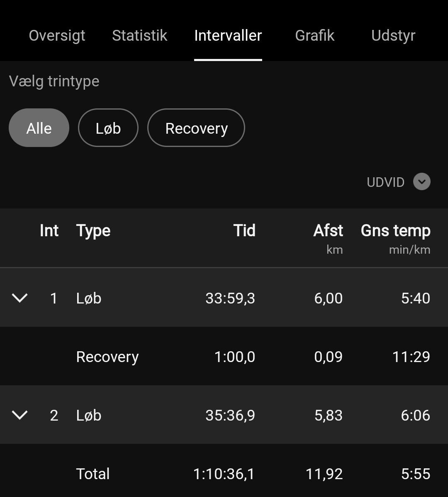
Task: Expand interval 2 Løb row chevron
Action: (19, 415)
